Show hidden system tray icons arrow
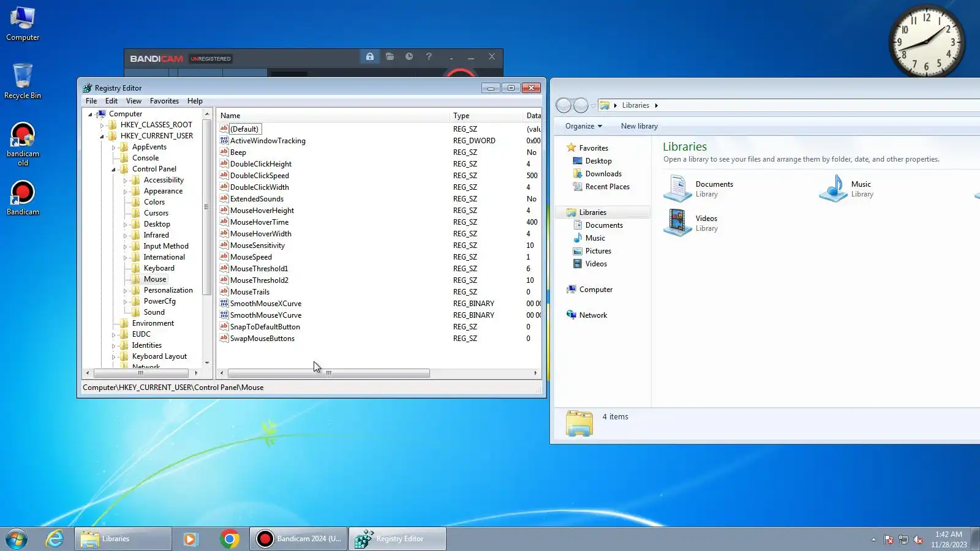 [x=873, y=539]
